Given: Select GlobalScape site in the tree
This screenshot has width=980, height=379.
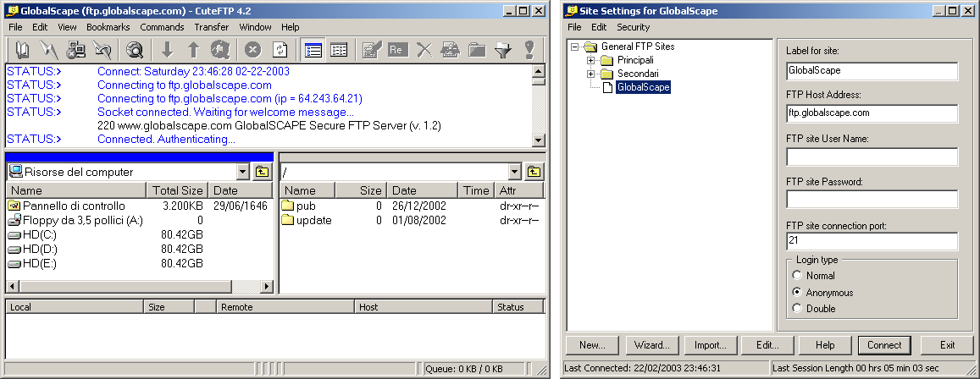Looking at the screenshot, I should (x=643, y=87).
